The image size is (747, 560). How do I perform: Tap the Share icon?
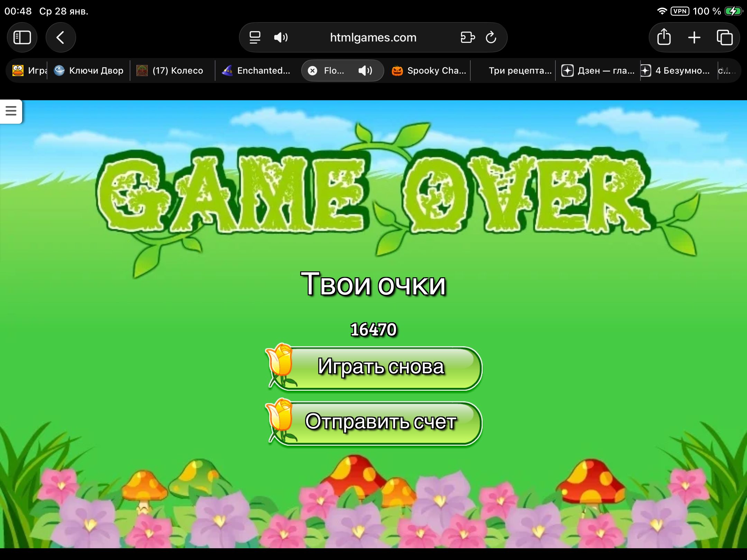point(664,37)
